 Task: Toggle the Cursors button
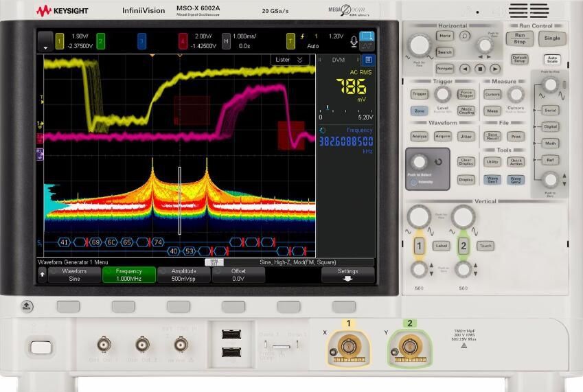click(x=492, y=94)
